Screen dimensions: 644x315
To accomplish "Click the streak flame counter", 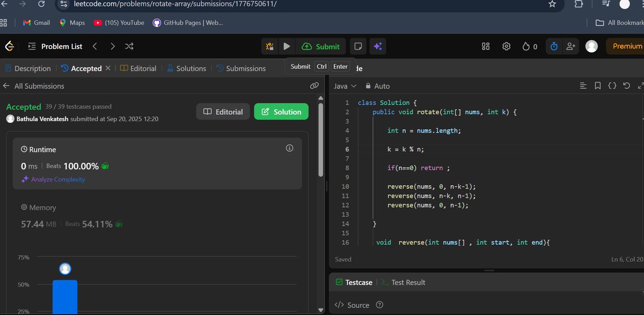I will pos(529,47).
